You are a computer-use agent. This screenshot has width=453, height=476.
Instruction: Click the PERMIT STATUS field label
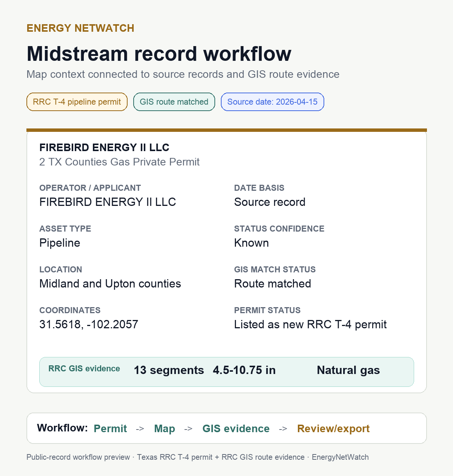tap(267, 311)
